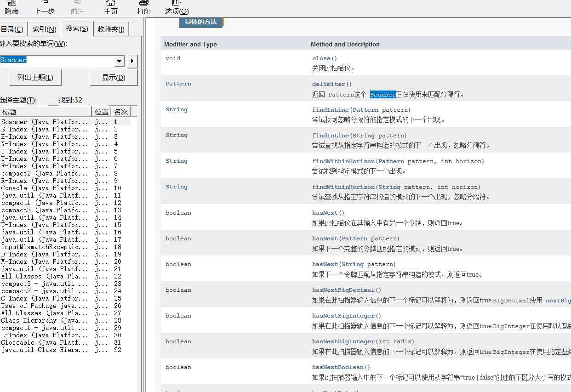Sort results by 标题 column header
This screenshot has width=571, height=392.
click(46, 112)
